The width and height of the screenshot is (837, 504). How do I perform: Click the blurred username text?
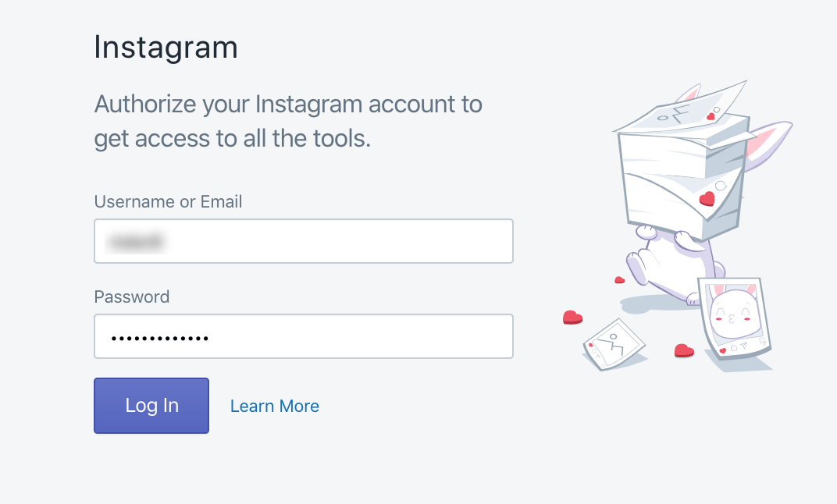(137, 242)
